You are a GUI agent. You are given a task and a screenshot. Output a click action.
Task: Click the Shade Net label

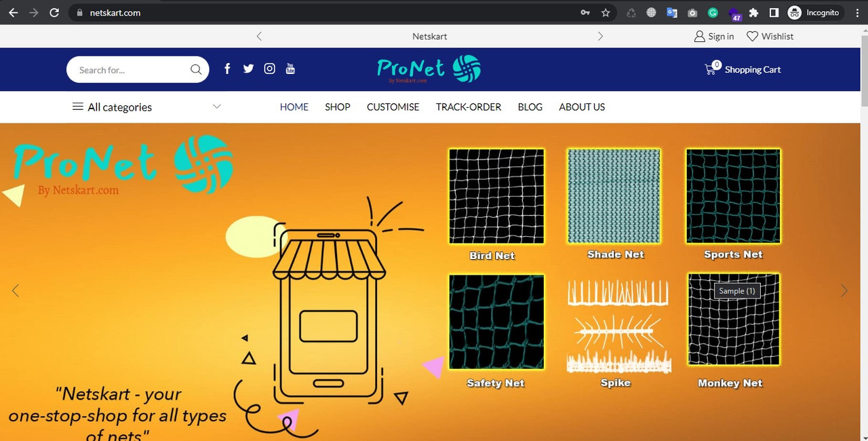pyautogui.click(x=616, y=254)
